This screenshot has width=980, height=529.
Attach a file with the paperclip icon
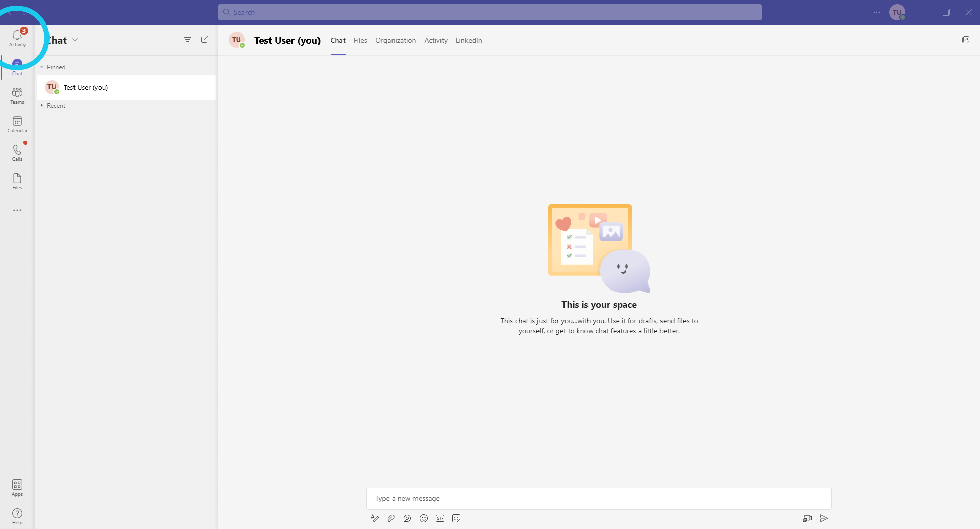point(391,518)
